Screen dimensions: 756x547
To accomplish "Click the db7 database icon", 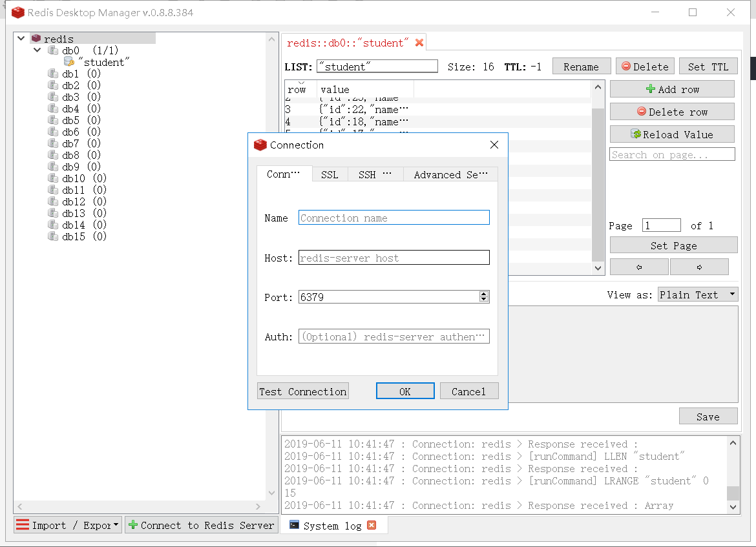I will point(53,143).
